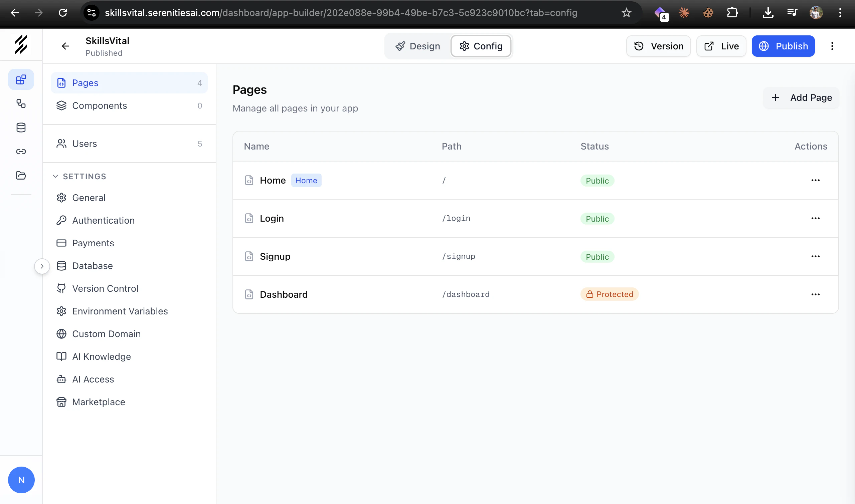Screen dimensions: 855x504
Task: Open the folder icon in left rail
Action: [x=21, y=175]
